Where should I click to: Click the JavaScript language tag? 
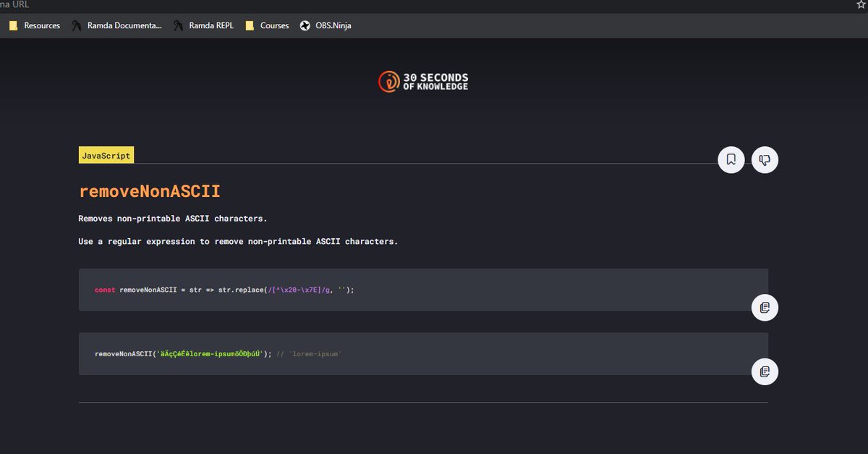[106, 156]
